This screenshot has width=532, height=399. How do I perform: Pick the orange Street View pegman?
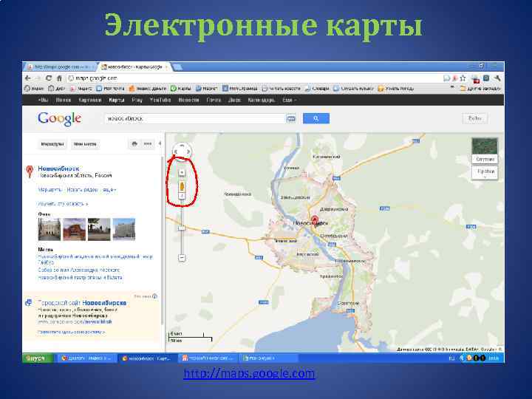pyautogui.click(x=182, y=186)
